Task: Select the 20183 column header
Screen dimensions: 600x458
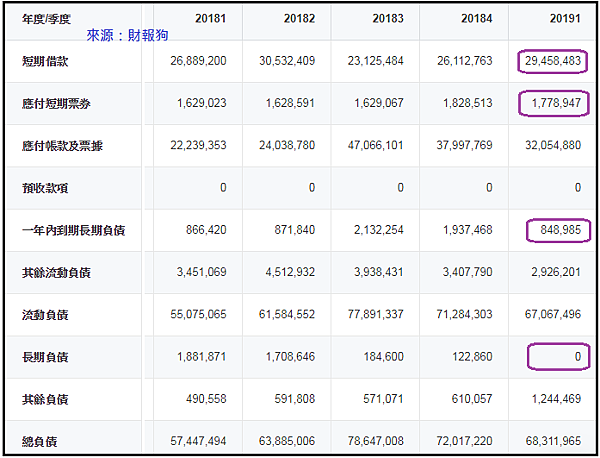Action: point(388,18)
